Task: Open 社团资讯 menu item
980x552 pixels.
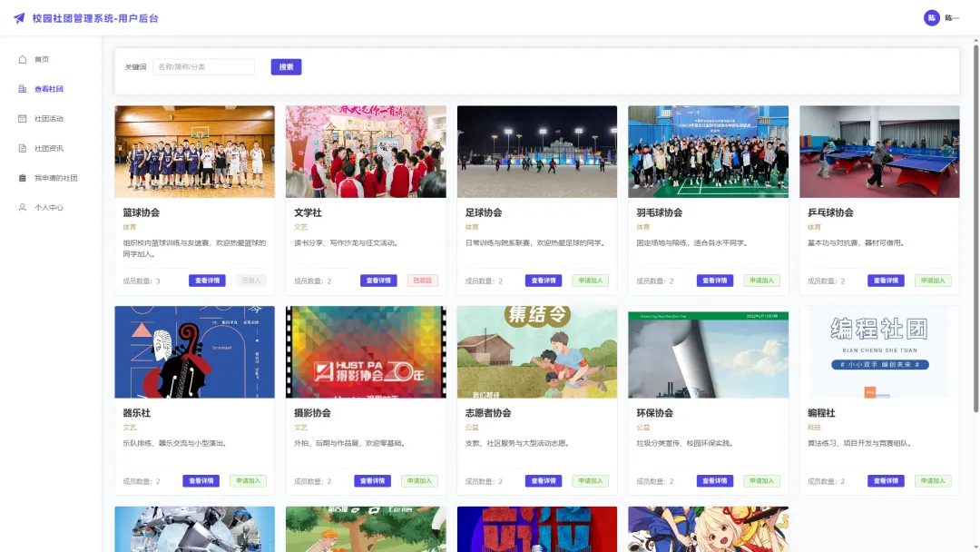Action: [49, 148]
